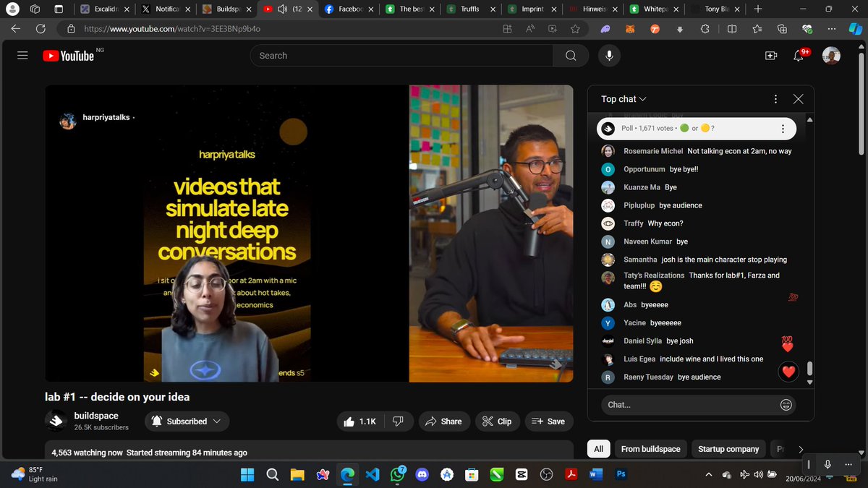Open YouTube notifications bell
868x488 pixels.
(799, 56)
